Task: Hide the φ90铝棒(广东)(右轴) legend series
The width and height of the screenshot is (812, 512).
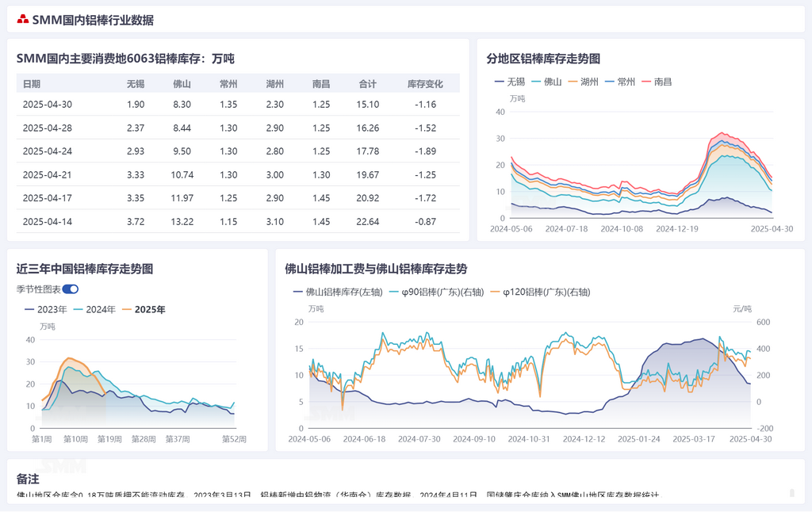Action: pos(437,292)
